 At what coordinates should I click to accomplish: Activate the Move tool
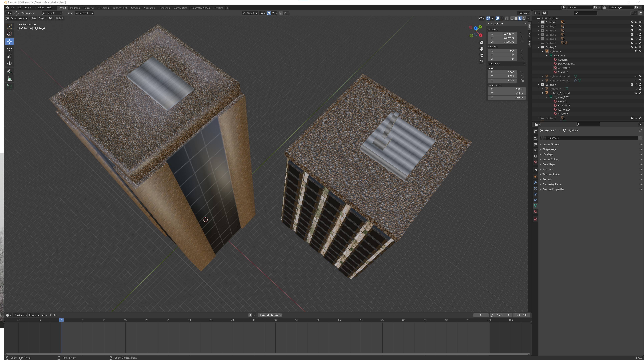[x=9, y=41]
